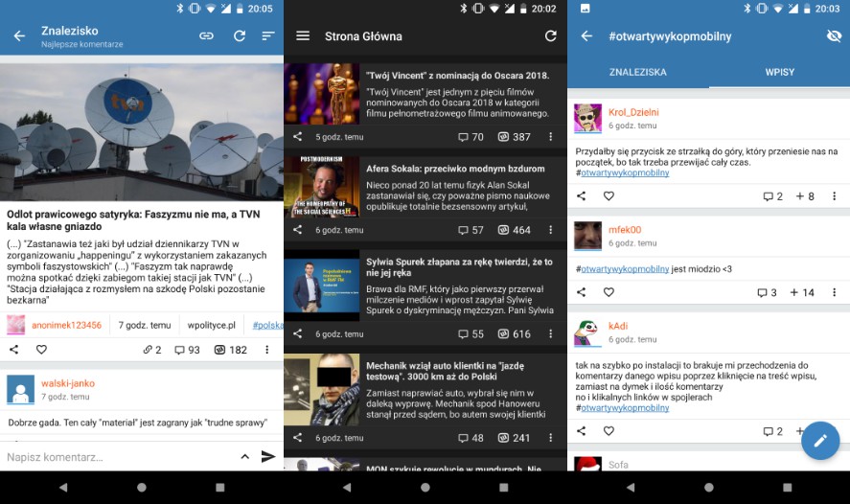Image resolution: width=850 pixels, height=504 pixels.
Task: Send the comment
Action: pos(268,457)
